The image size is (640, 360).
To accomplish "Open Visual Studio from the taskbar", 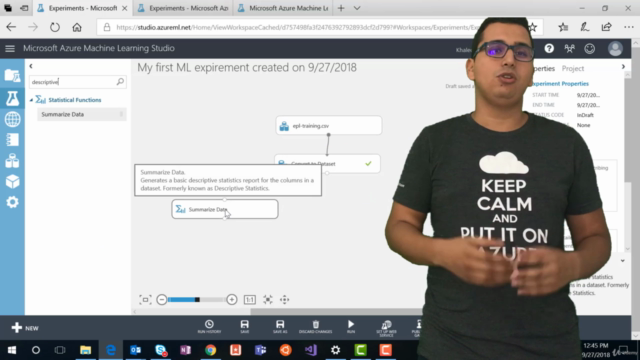I will pos(311,350).
